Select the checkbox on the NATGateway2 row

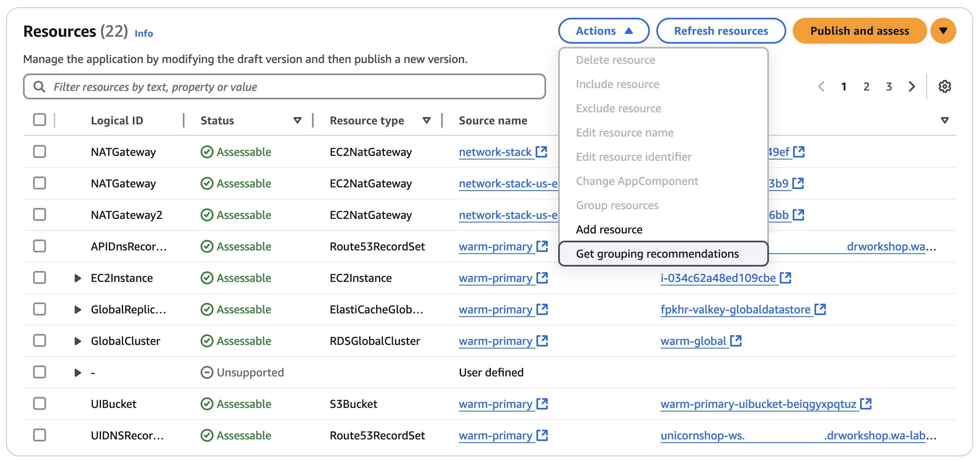(39, 214)
